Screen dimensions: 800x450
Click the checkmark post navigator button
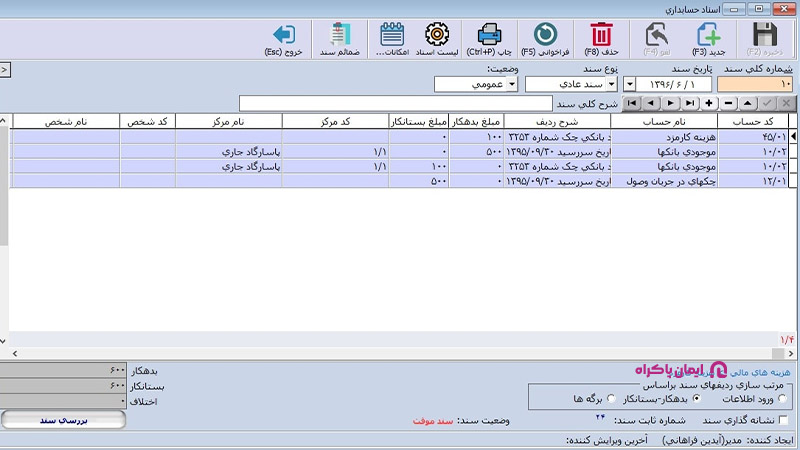767,103
